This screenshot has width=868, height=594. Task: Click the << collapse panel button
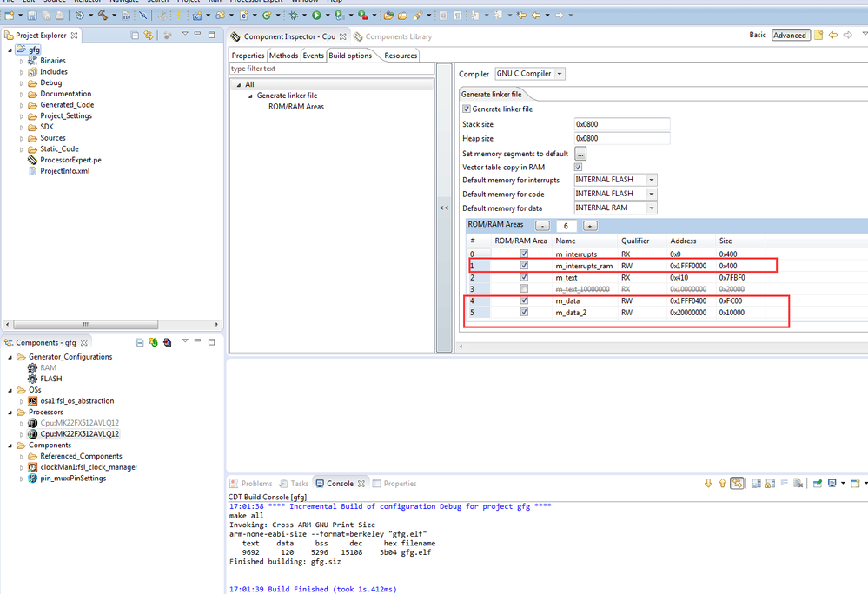[444, 208]
